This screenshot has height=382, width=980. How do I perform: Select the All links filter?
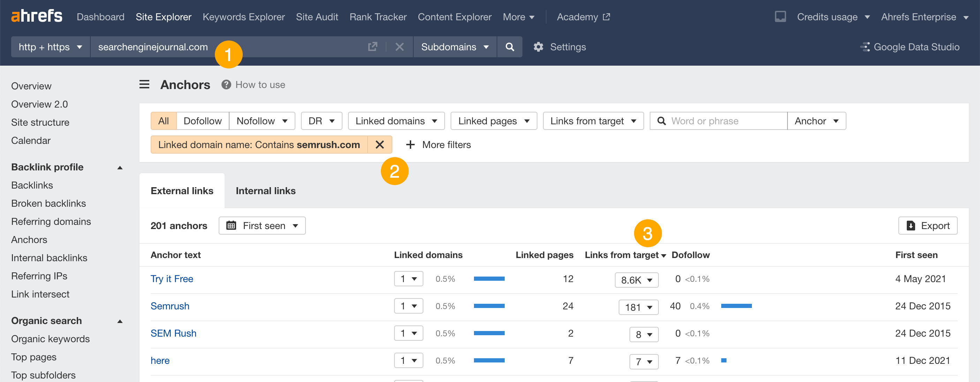click(164, 121)
